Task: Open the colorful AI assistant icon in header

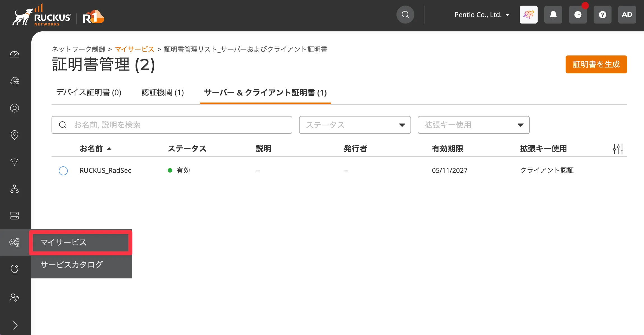Action: (529, 15)
